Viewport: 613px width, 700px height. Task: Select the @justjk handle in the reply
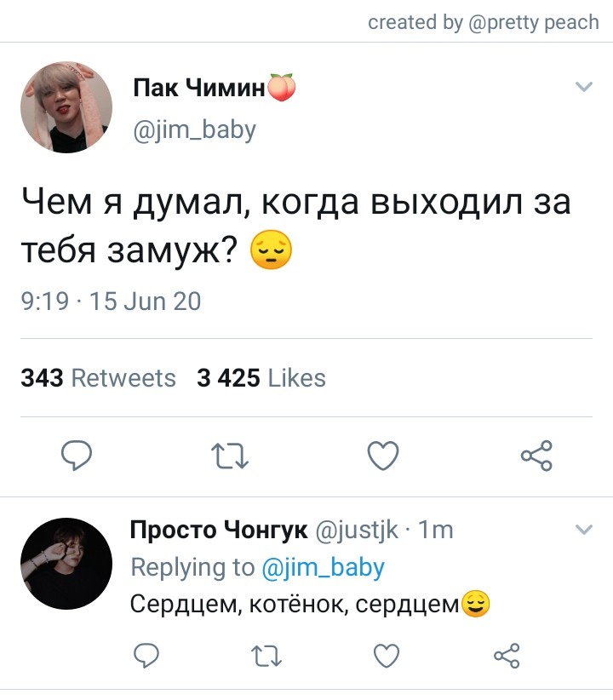click(x=358, y=531)
